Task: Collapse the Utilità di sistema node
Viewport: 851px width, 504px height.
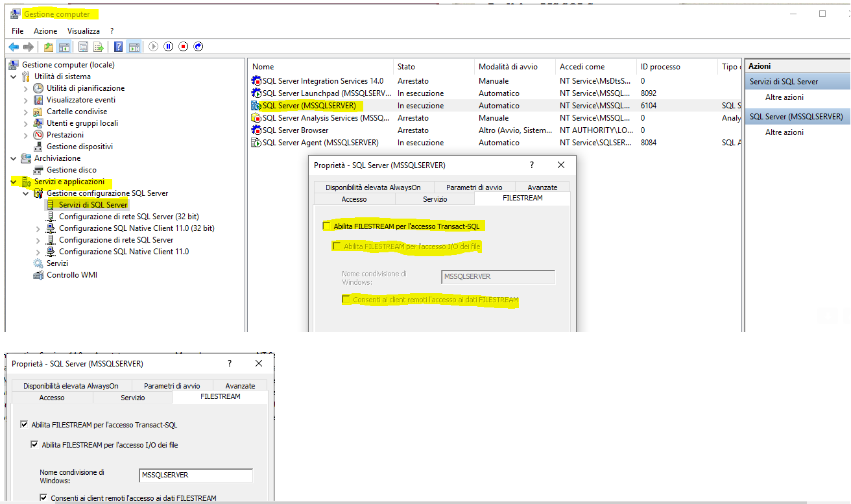Action: [x=14, y=77]
